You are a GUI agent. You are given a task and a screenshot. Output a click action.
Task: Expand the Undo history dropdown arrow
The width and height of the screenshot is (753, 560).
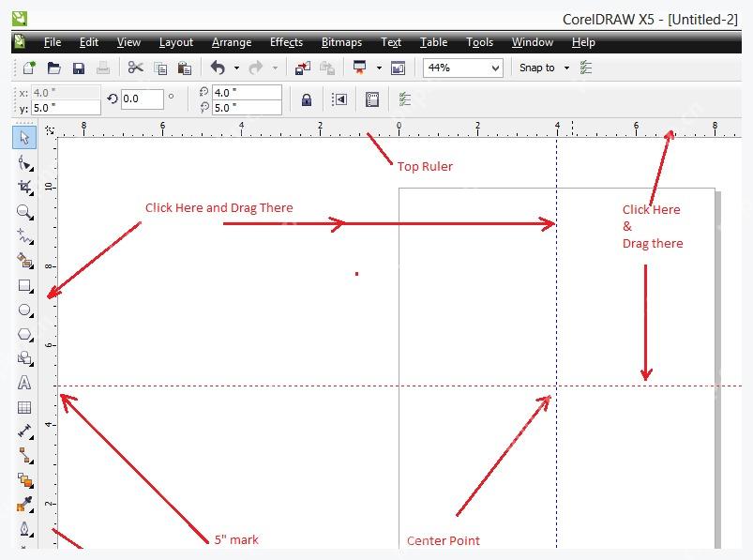click(236, 68)
